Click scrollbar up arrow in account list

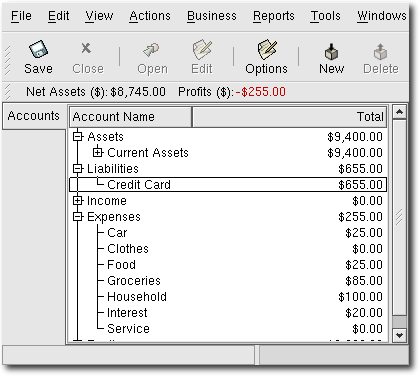[399, 112]
